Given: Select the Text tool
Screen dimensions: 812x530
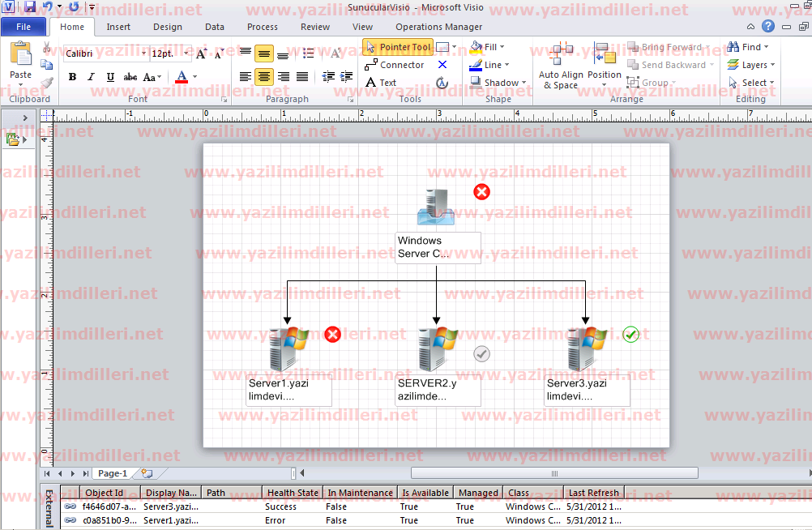Looking at the screenshot, I should click(x=381, y=83).
